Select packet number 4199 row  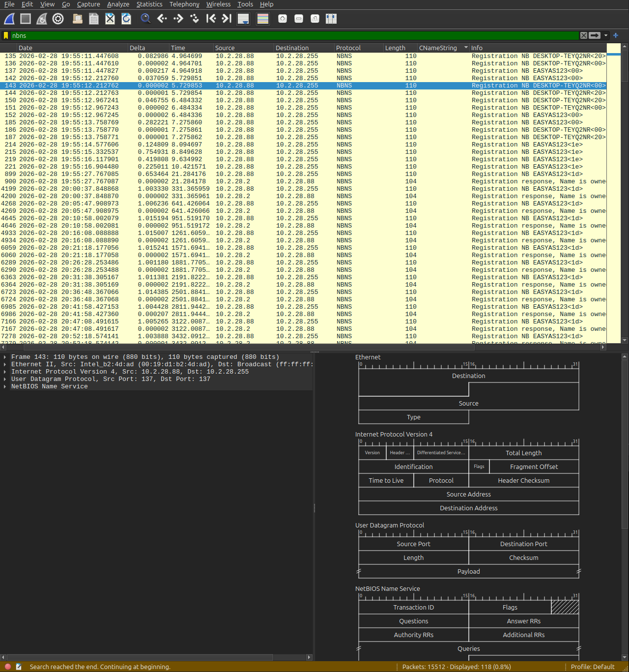303,189
